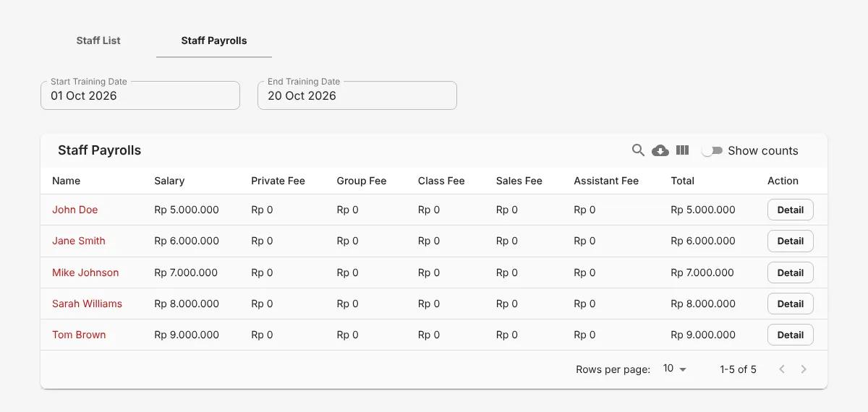The height and width of the screenshot is (412, 868).
Task: Click the Total column header
Action: (x=682, y=181)
